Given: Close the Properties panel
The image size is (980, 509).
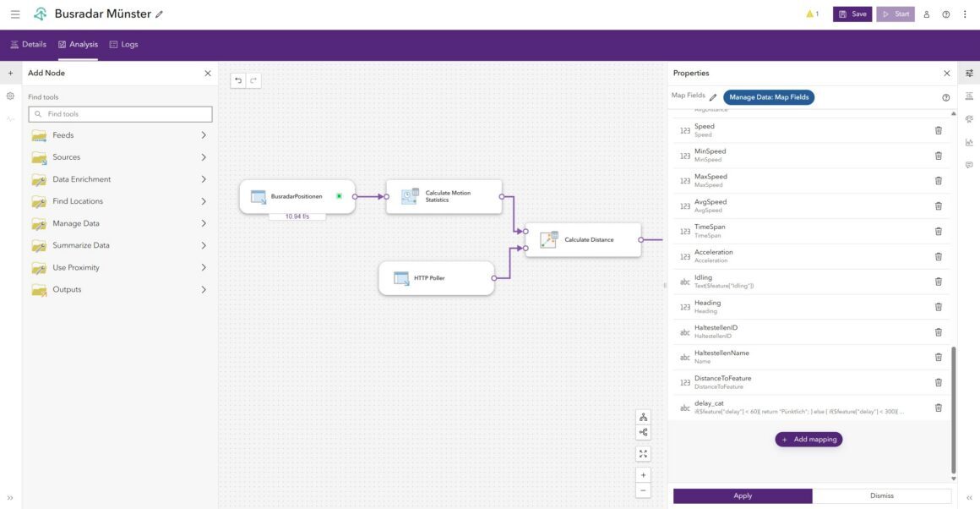Looking at the screenshot, I should click(946, 74).
